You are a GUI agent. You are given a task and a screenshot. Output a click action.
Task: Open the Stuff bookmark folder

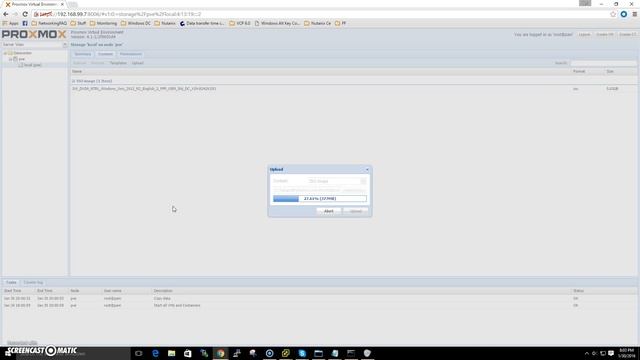(x=78, y=23)
